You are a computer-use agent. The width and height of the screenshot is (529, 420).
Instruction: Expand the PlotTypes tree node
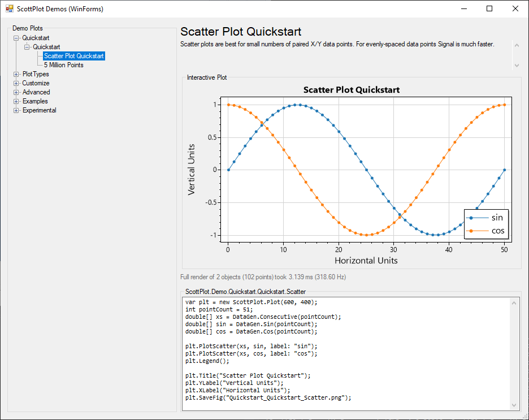(x=16, y=74)
